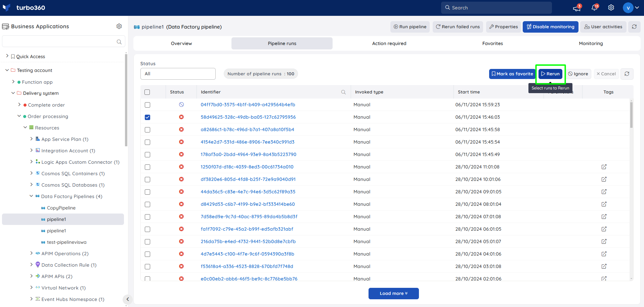Viewport: 644px width, 307px height.
Task: Toggle the select-all runs checkbox
Action: click(147, 92)
